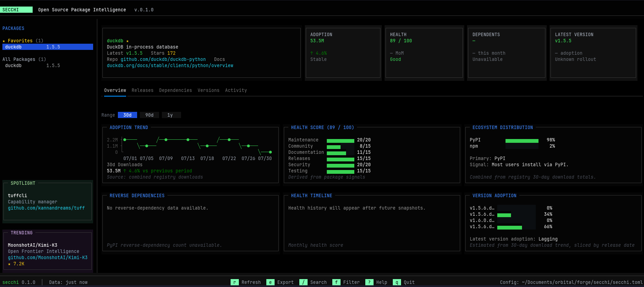The width and height of the screenshot is (644, 287).
Task: Click the v.0.1.0 version label in header
Action: (x=144, y=10)
